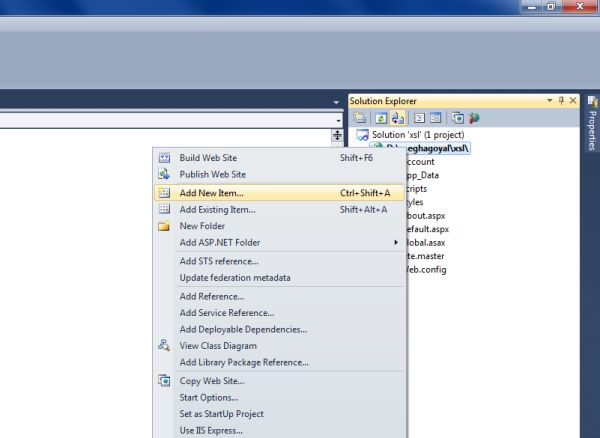Click the View Code toolbar icon

click(x=419, y=118)
